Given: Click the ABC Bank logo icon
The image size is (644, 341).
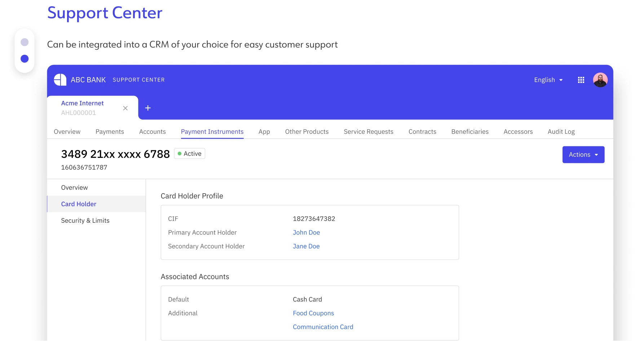Looking at the screenshot, I should click(x=60, y=80).
